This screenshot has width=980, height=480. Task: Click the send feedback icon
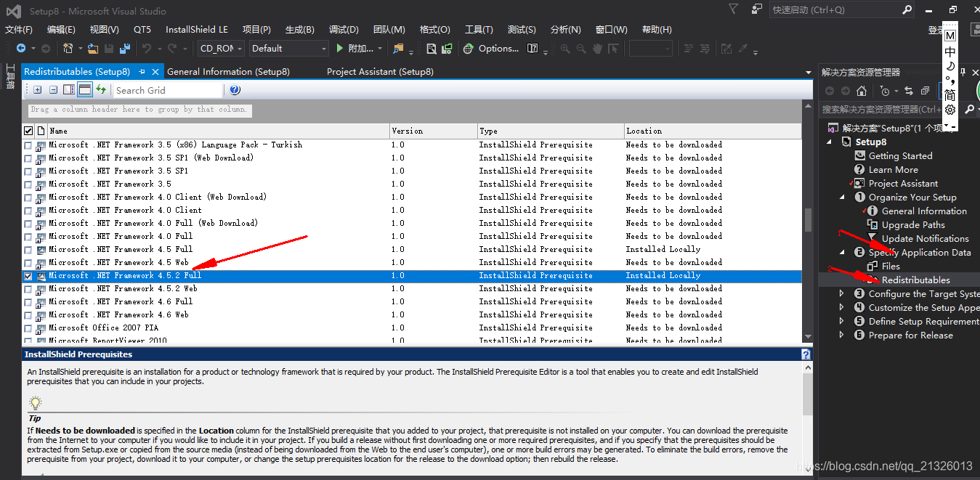point(757,9)
